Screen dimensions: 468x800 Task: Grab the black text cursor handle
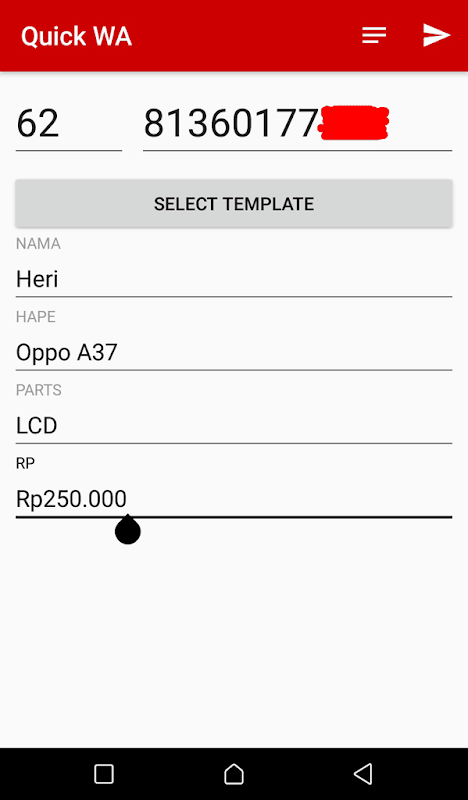tap(128, 530)
